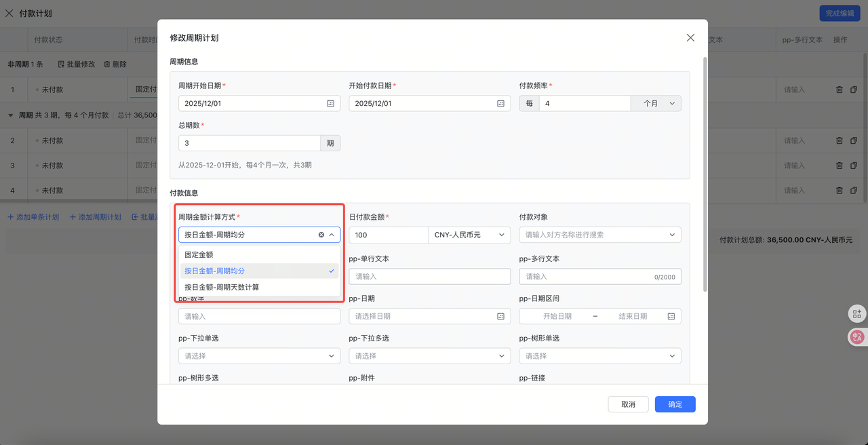Open the pp-下拉单选 dropdown
868x445 pixels.
[259, 355]
